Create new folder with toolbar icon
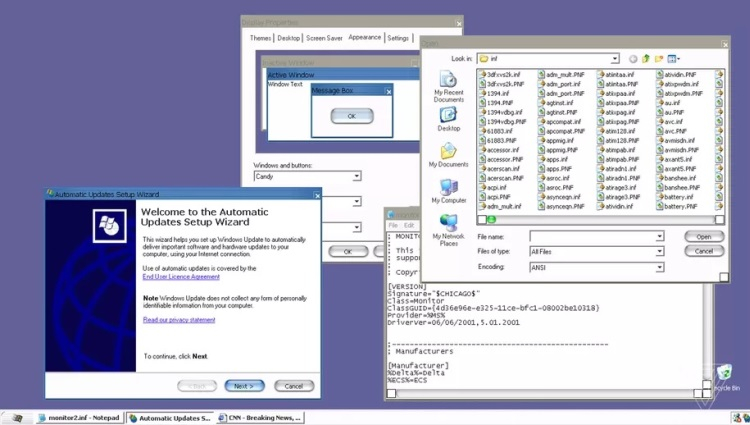Image resolution: width=750 pixels, height=425 pixels. (x=659, y=59)
